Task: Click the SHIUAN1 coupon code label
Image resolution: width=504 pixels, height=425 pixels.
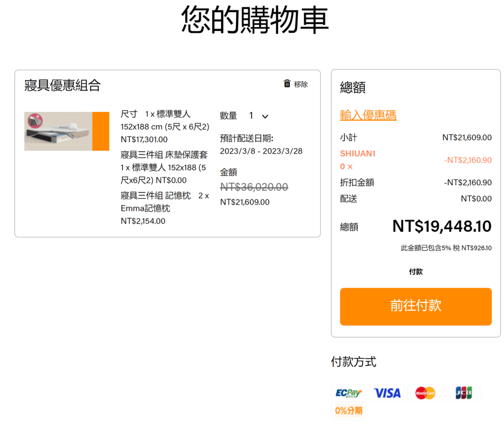Action: (x=357, y=154)
